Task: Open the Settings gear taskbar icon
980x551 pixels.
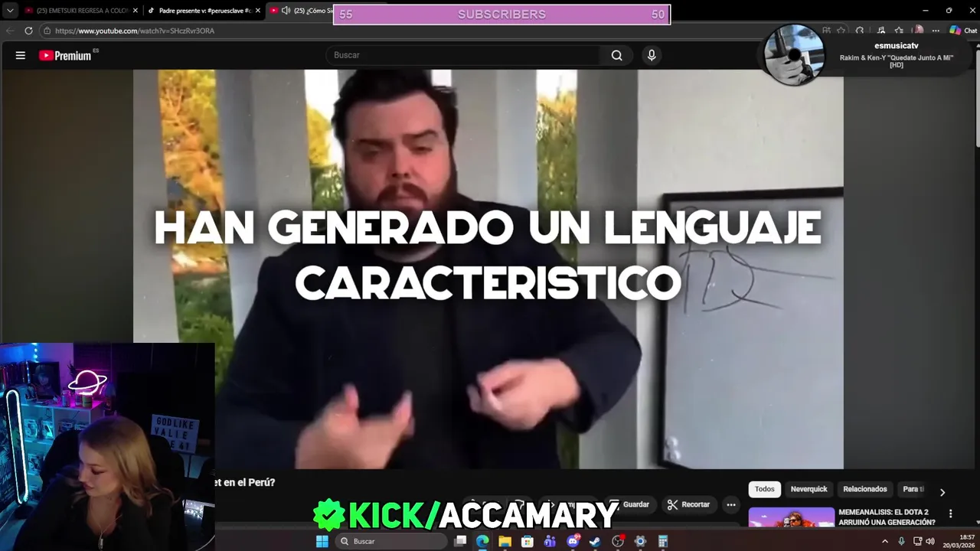Action: [x=641, y=541]
